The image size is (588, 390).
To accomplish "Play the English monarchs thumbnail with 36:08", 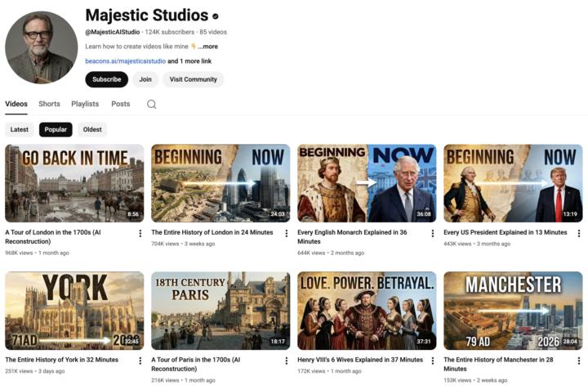I will point(367,183).
